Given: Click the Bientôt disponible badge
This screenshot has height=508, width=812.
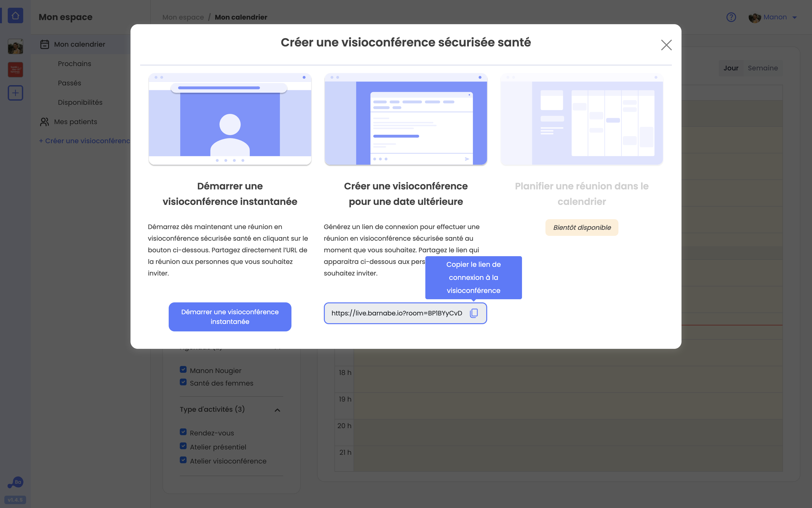Looking at the screenshot, I should point(582,227).
